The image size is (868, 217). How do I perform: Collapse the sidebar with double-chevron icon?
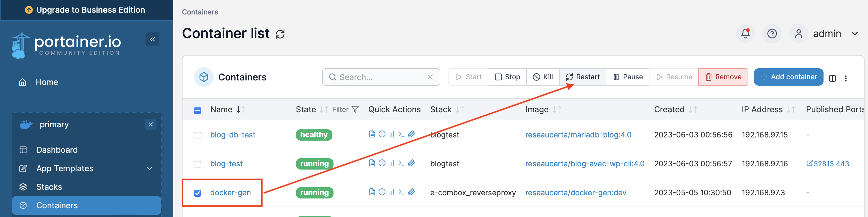tap(152, 39)
